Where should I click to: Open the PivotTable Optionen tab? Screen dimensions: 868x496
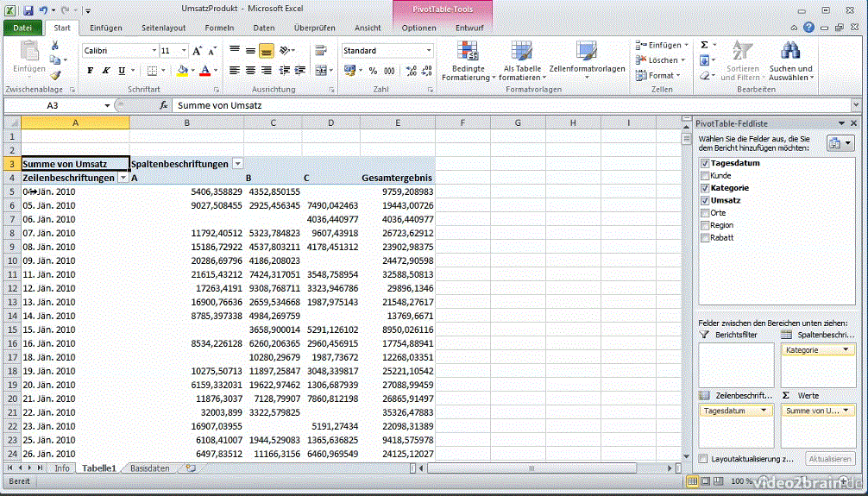[419, 28]
